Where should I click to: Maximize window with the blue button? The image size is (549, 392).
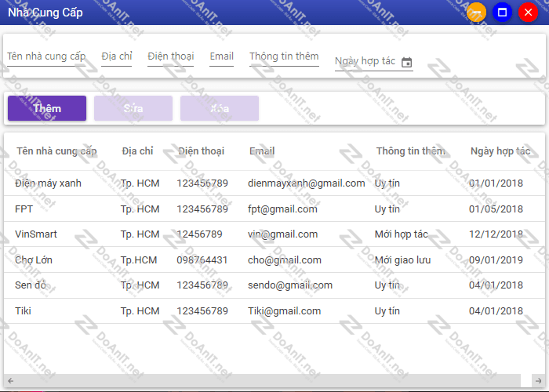coord(502,13)
